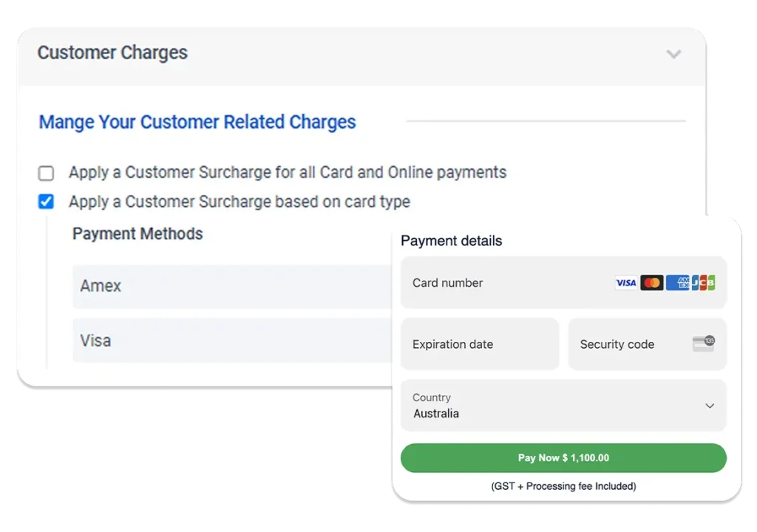
Task: Click the Pay Now $ 1,100.00 button
Action: pyautogui.click(x=563, y=457)
